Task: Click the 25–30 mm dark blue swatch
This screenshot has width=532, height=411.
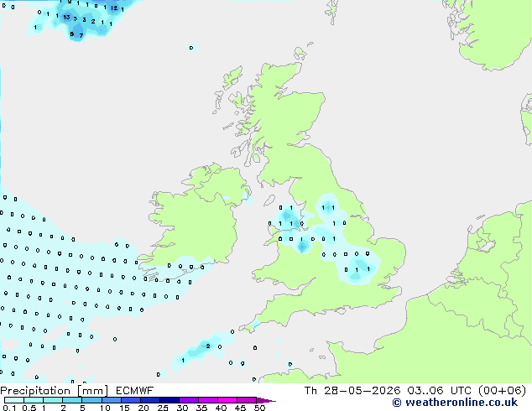Action: 170,400
